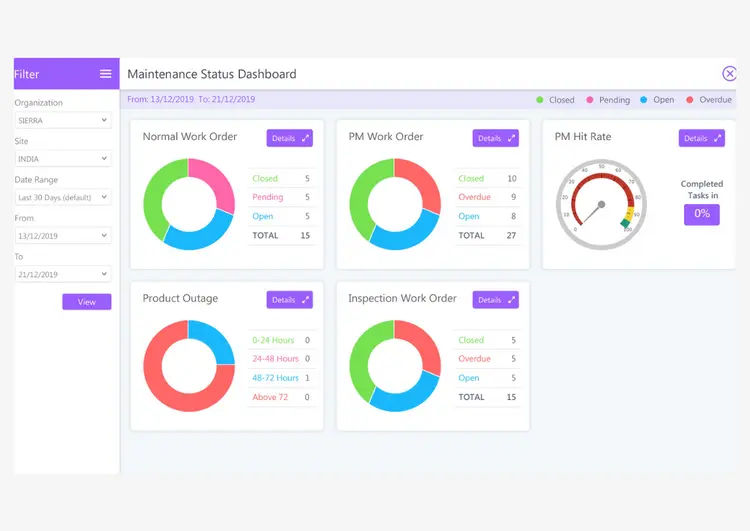
Task: Click expand arrow on PM Hit Rate Details
Action: (717, 138)
